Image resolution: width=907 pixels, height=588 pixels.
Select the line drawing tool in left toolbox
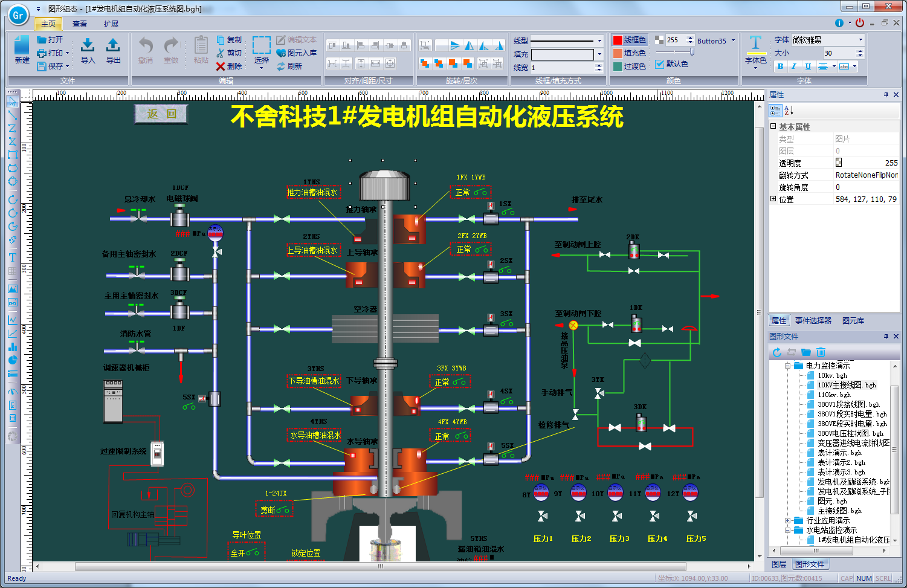[12, 114]
